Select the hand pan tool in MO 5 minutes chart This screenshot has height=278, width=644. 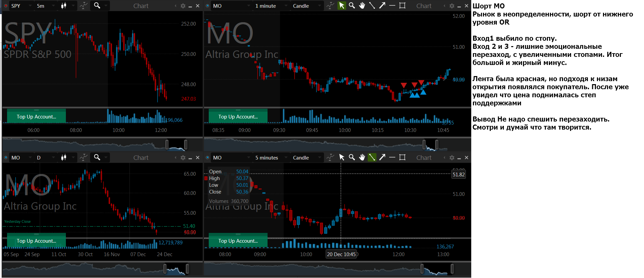(362, 157)
